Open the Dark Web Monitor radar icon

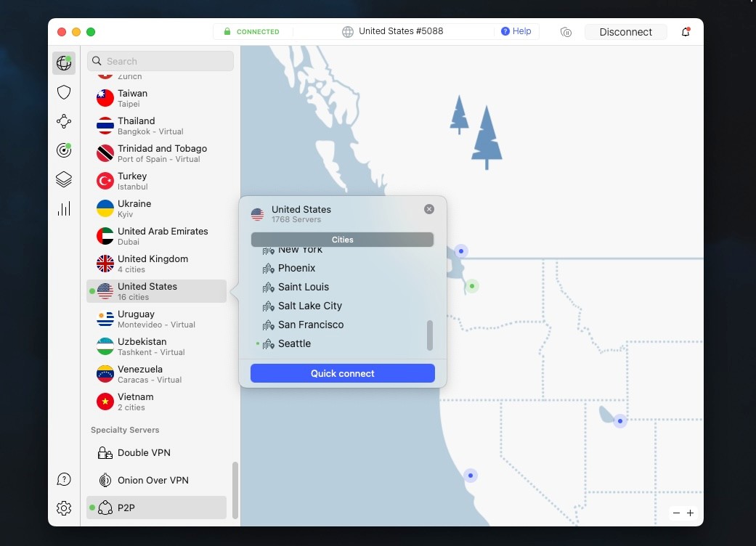(64, 150)
